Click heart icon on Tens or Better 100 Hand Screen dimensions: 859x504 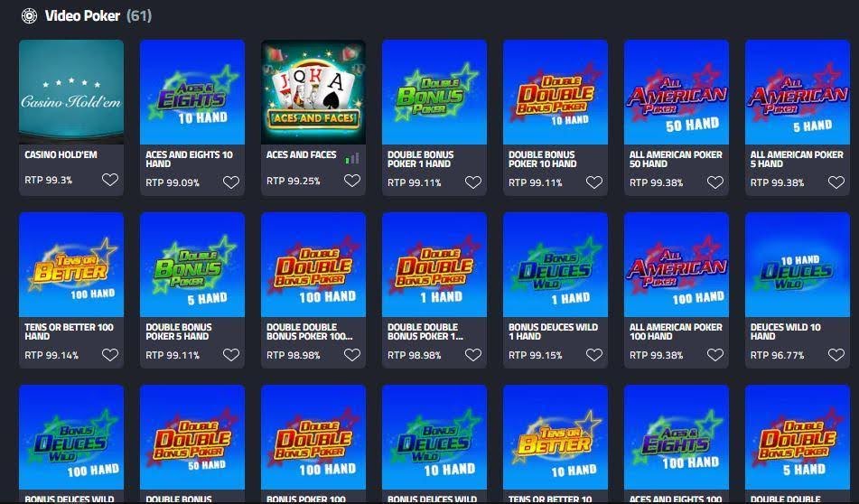point(110,355)
